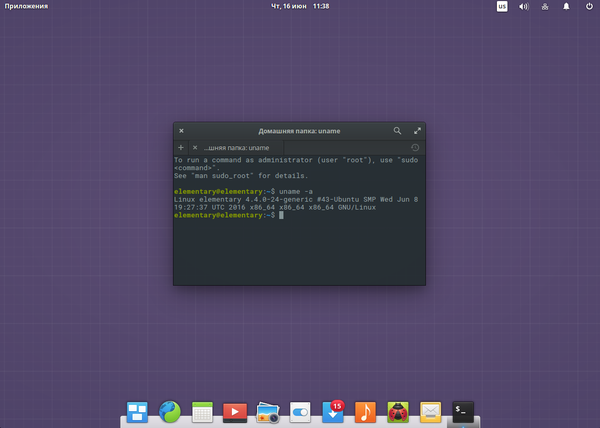
Task: Open the notifications bell indicator
Action: point(565,6)
